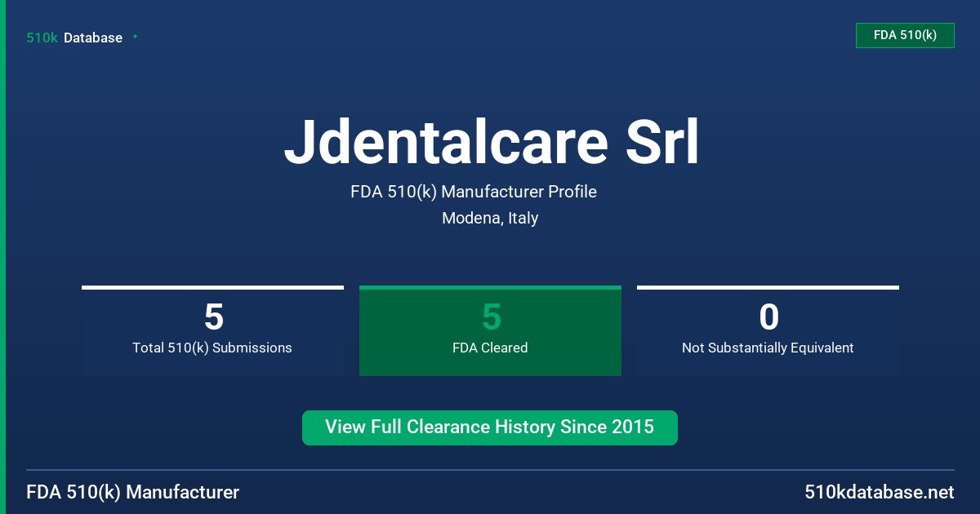Visit the 510kdatabase.net footer link

pyautogui.click(x=880, y=493)
